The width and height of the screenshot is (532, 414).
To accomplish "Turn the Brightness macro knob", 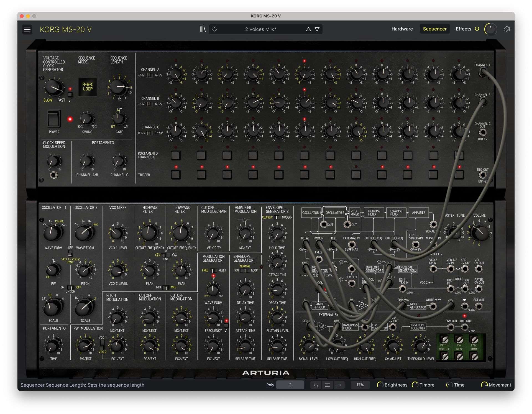I will (x=380, y=385).
